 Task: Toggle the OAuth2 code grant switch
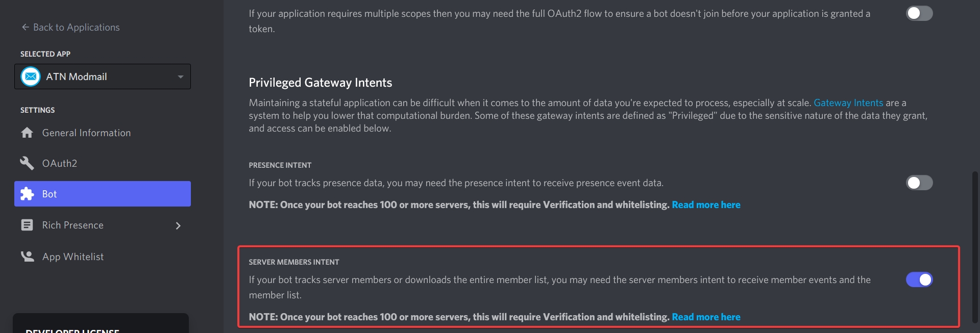click(919, 13)
